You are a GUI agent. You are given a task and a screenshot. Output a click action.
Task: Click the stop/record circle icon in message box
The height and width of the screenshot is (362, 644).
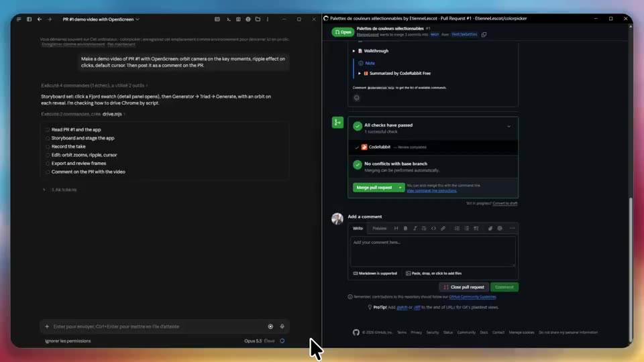(270, 326)
